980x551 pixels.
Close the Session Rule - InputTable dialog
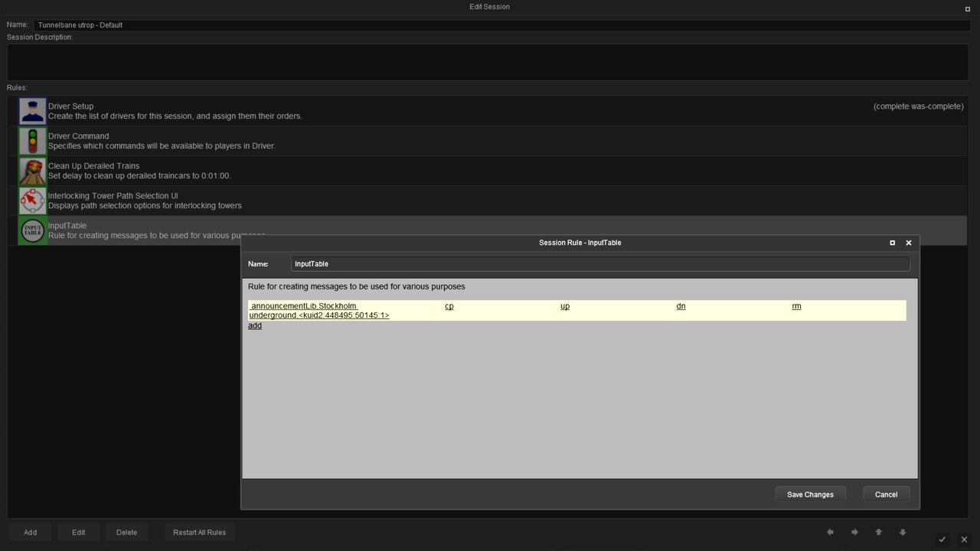[x=909, y=243]
